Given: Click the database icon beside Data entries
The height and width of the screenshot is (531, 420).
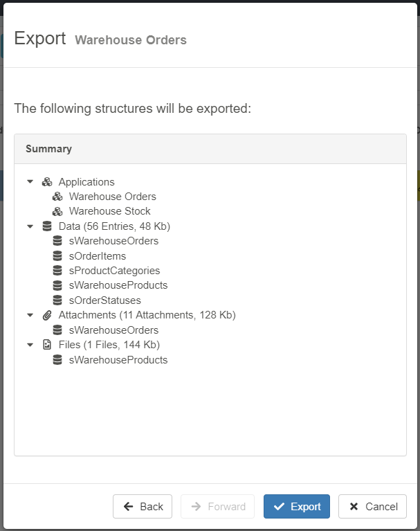Looking at the screenshot, I should pyautogui.click(x=47, y=226).
